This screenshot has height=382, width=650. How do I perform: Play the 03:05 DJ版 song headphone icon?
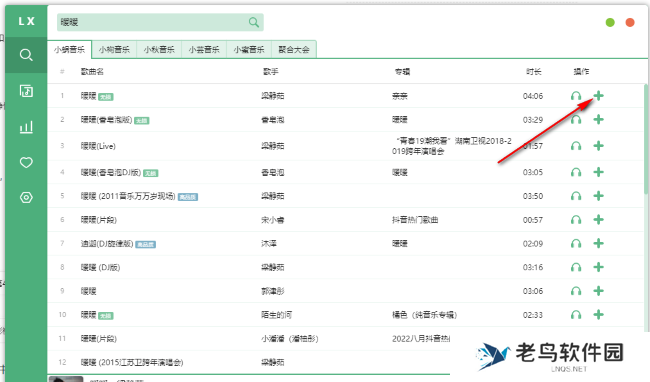tap(576, 172)
